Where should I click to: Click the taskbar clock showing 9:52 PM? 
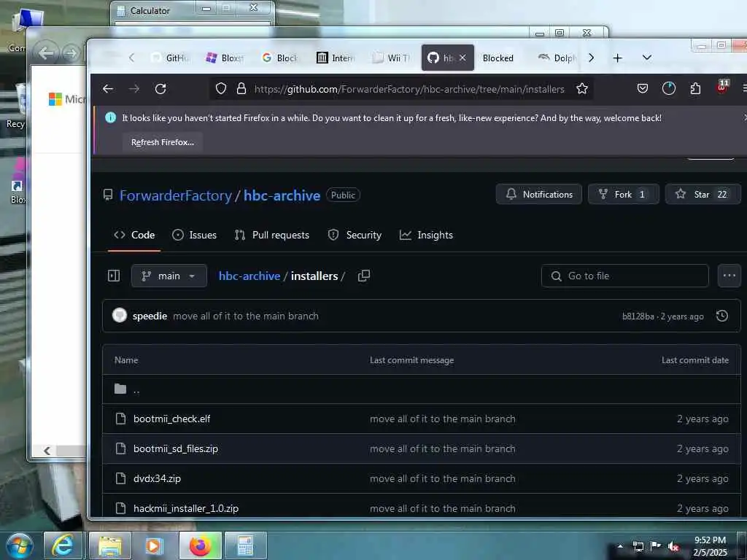tap(710, 546)
